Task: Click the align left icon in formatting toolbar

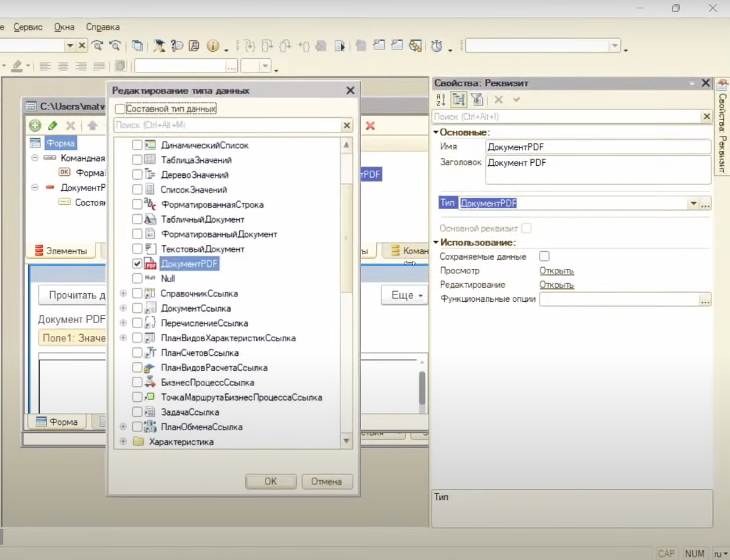Action: [x=45, y=66]
